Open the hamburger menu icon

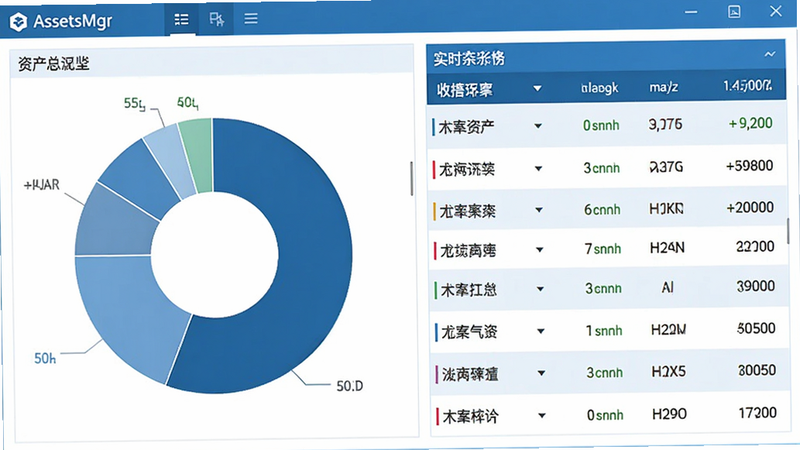point(251,19)
